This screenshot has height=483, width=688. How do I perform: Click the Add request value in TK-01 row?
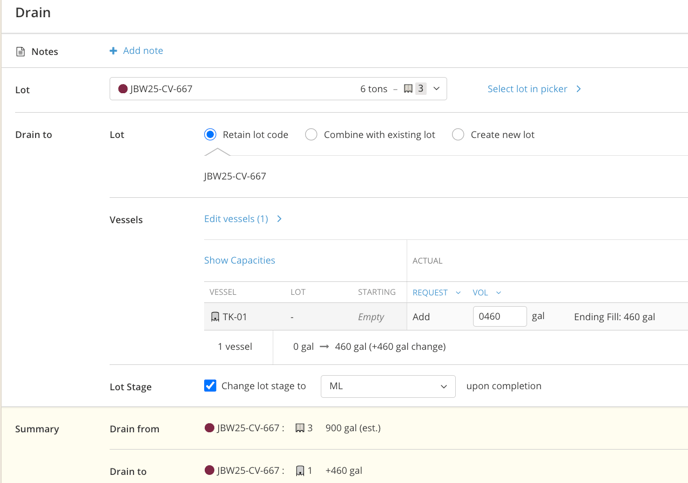421,317
